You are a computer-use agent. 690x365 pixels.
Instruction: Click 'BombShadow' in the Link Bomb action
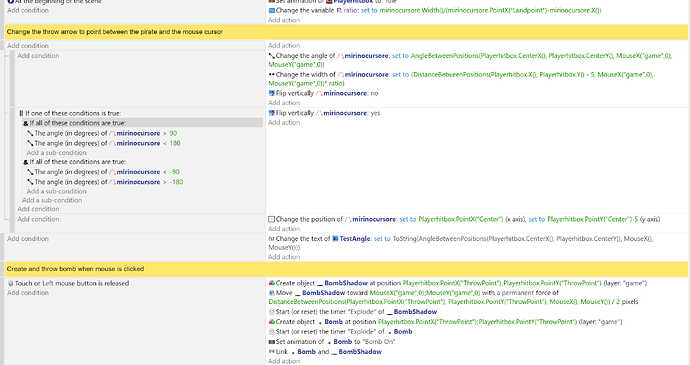pos(360,352)
